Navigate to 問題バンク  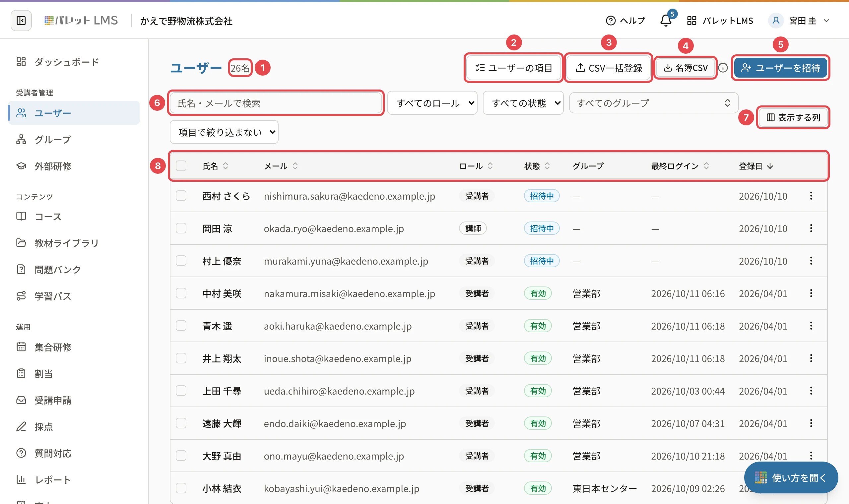74,270
